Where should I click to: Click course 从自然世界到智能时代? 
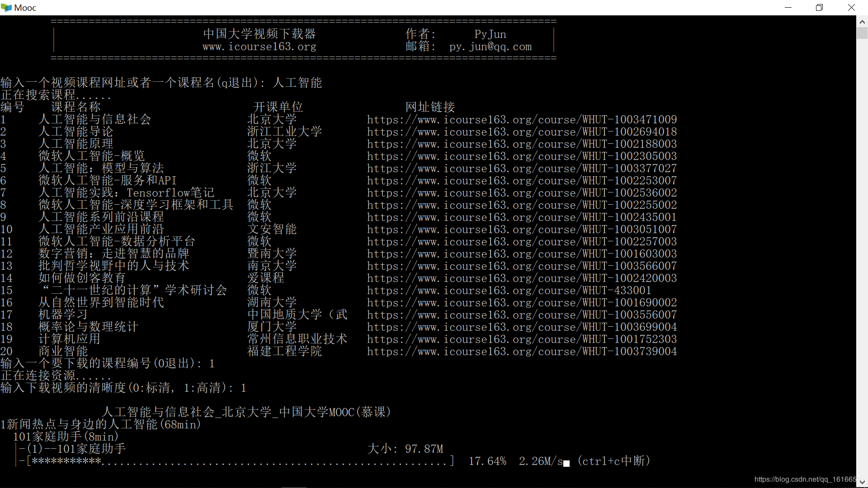pyautogui.click(x=101, y=302)
